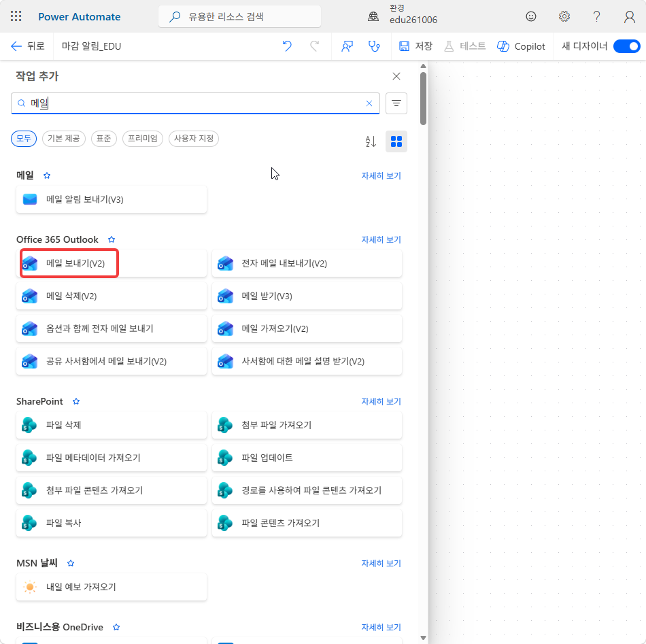Open 자세히 보기 for Office 365 Outlook

381,239
